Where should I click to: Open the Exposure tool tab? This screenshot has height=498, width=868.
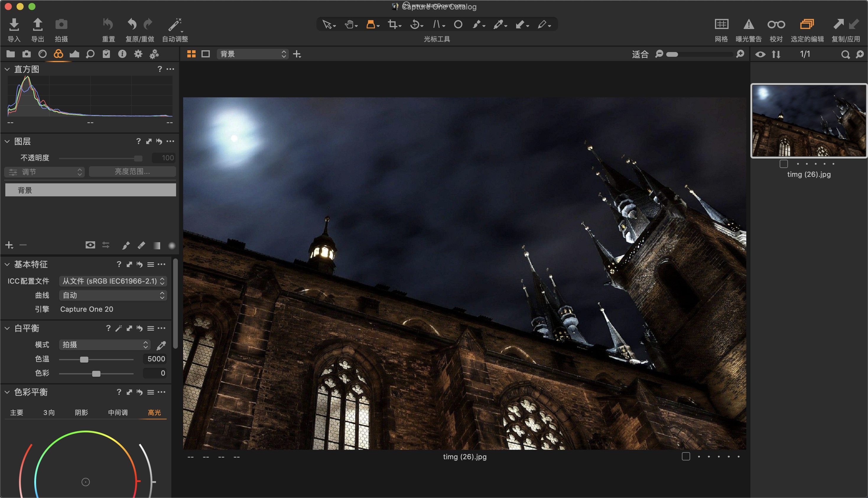[74, 54]
